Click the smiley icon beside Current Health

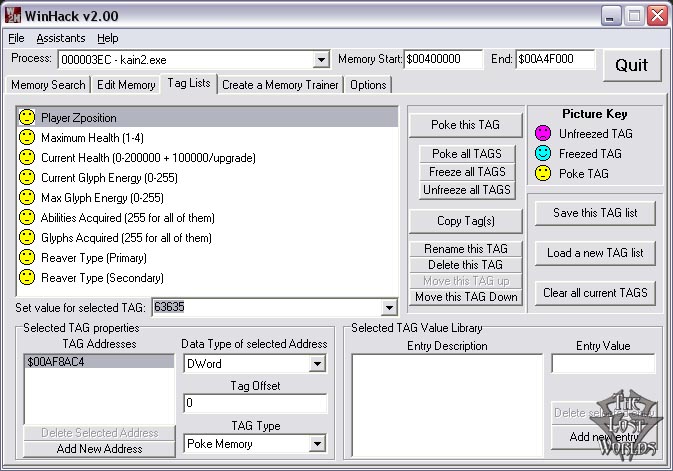[x=27, y=157]
